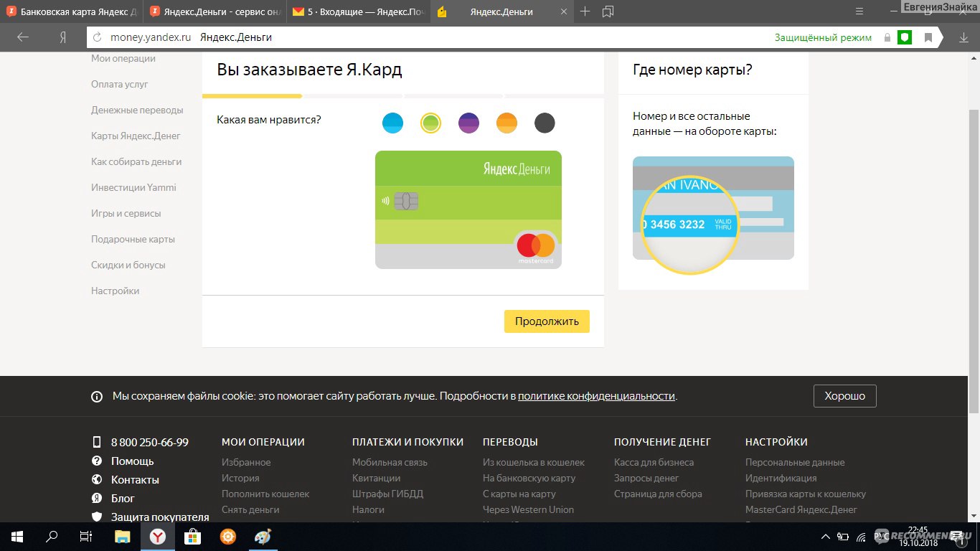Close the active Яндекс.Деньги tab
Viewport: 980px width, 551px height.
[564, 12]
